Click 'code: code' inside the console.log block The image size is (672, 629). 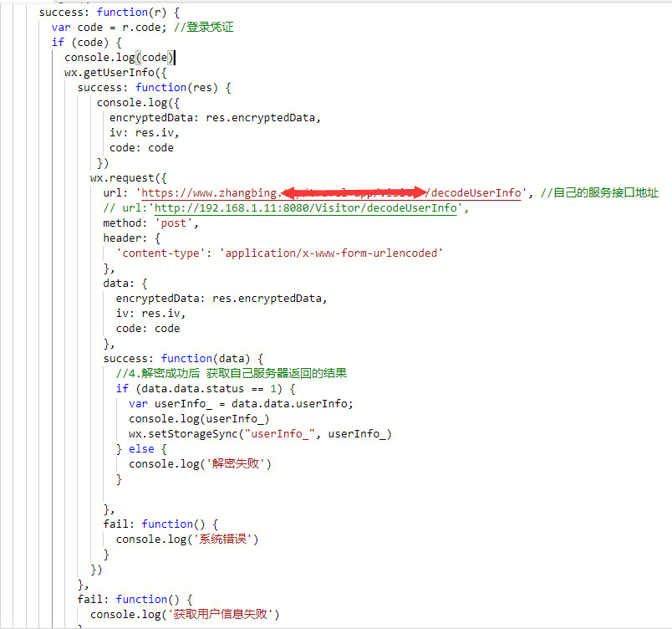pos(141,148)
